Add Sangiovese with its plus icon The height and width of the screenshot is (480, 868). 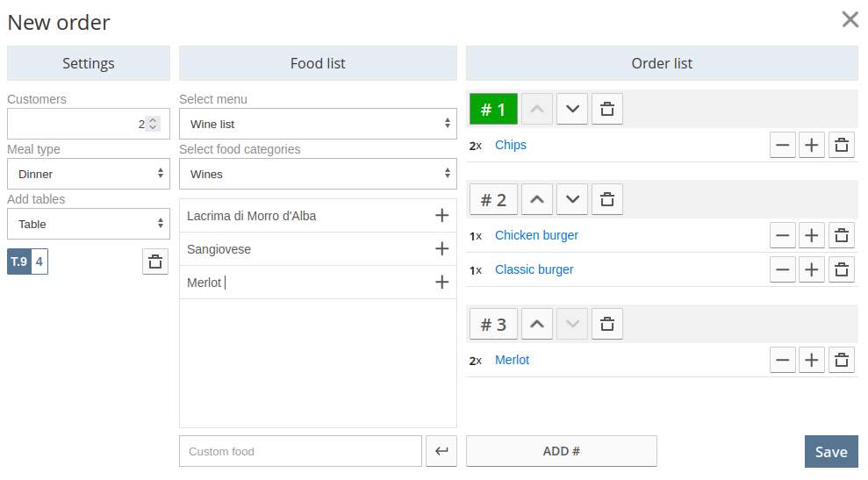click(x=441, y=248)
